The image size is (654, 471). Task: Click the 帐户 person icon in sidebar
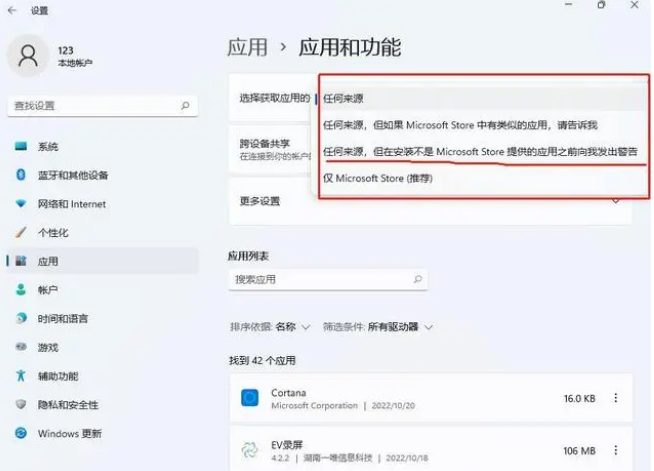[21, 290]
